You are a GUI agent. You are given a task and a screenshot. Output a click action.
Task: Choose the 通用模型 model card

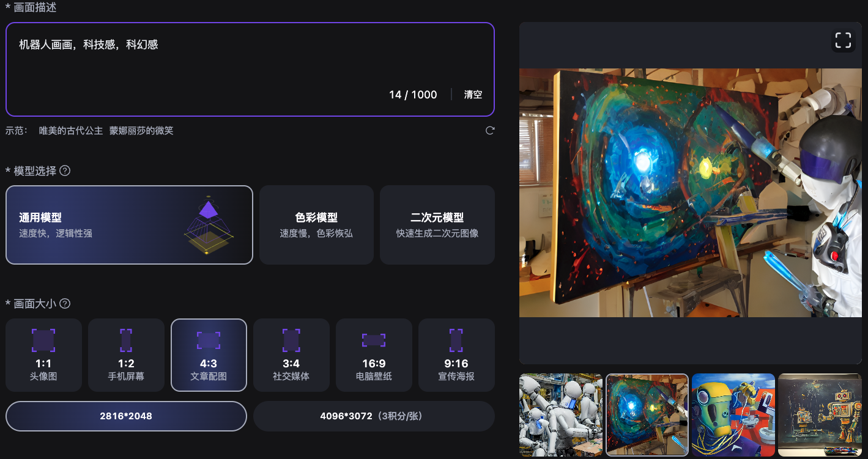129,225
